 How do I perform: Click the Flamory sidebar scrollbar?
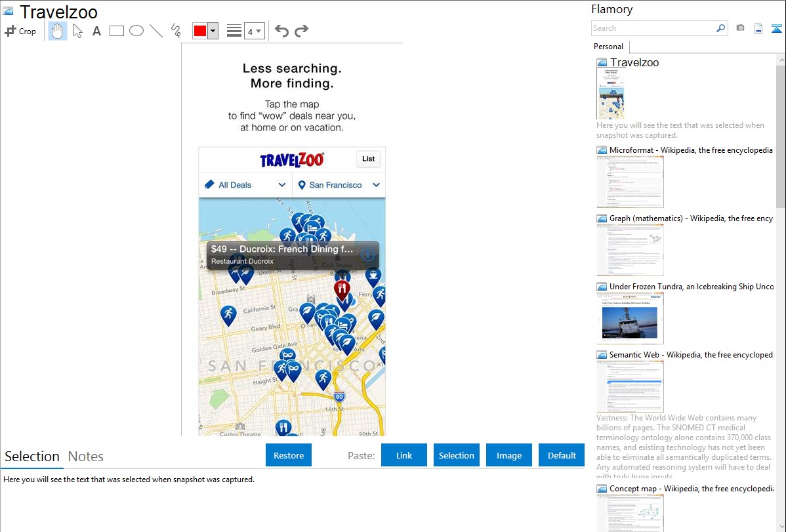point(781,135)
